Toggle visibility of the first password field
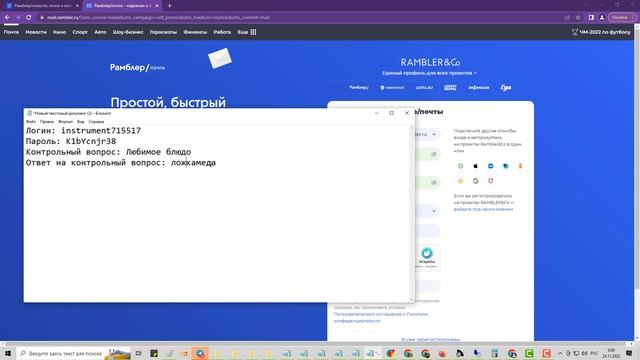640x360 pixels. click(x=434, y=154)
